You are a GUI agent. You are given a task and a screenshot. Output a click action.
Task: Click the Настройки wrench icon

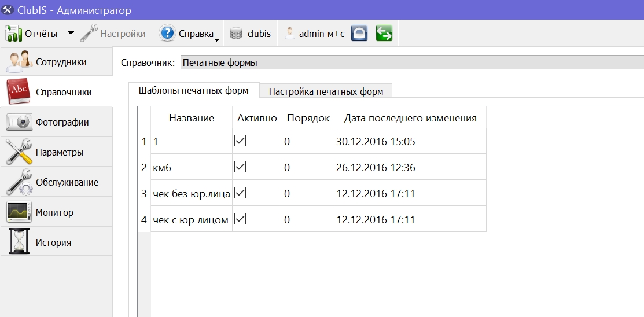(89, 33)
